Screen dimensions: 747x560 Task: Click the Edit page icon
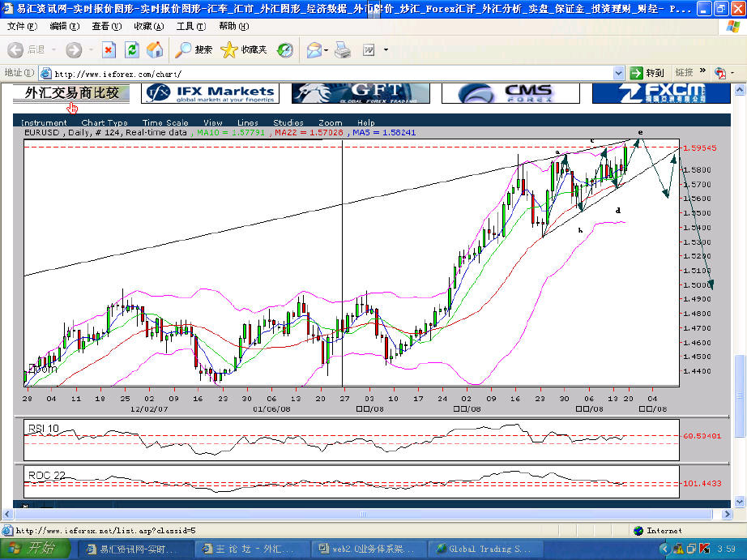369,49
